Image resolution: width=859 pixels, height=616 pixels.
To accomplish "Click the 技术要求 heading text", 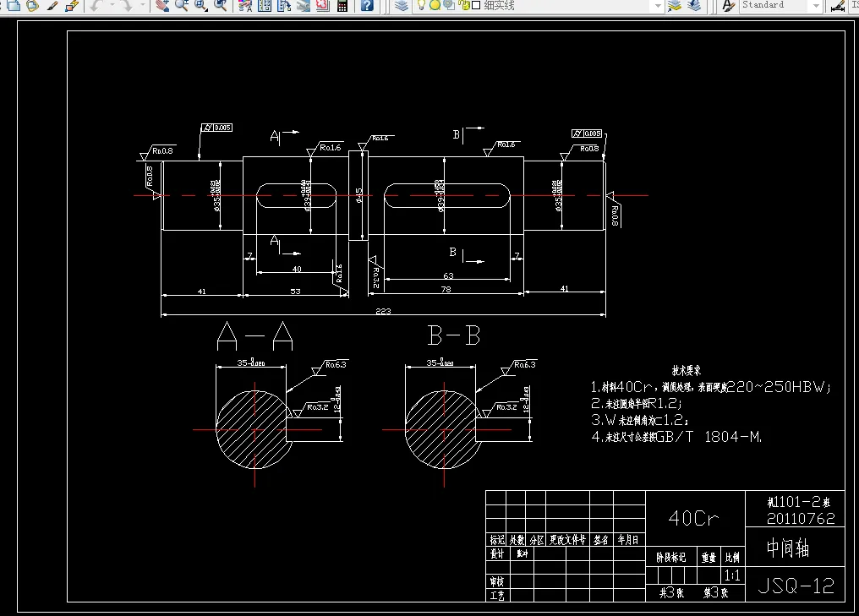I will (x=687, y=371).
